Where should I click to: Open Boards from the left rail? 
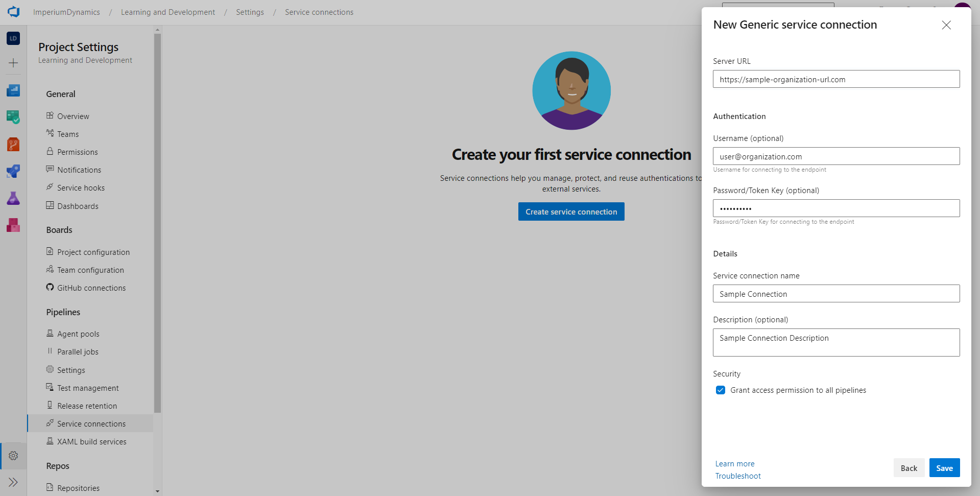tap(13, 117)
